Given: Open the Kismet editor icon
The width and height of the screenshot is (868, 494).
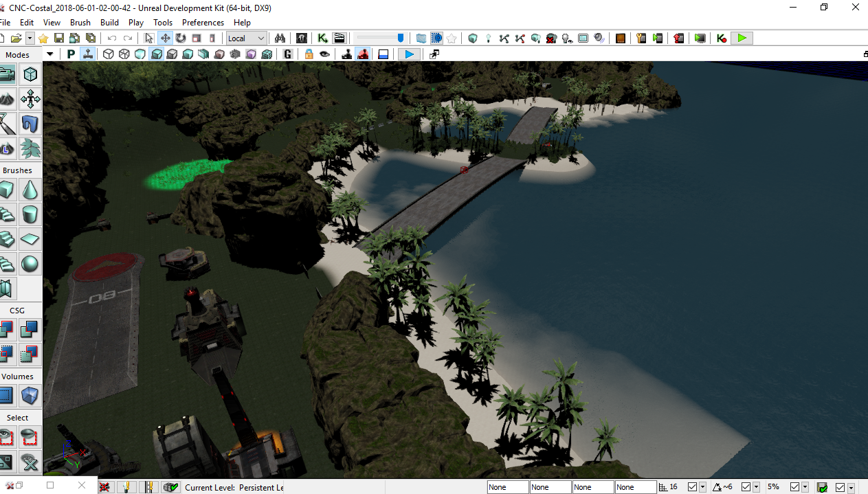Looking at the screenshot, I should point(322,38).
